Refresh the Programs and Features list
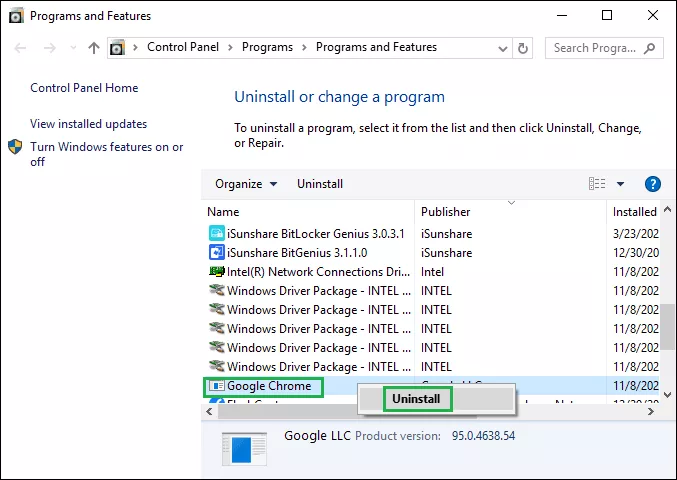Screen dimensions: 677x480 (x=523, y=48)
